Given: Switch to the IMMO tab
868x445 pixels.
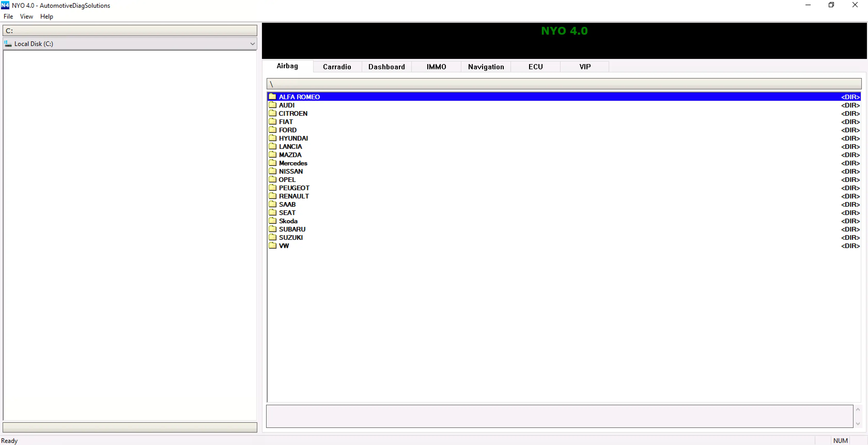Looking at the screenshot, I should [x=436, y=66].
